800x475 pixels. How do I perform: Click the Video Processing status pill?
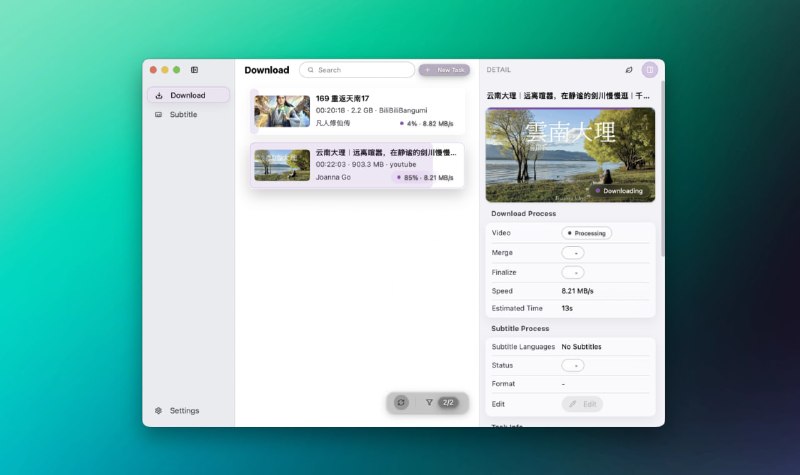pos(586,233)
